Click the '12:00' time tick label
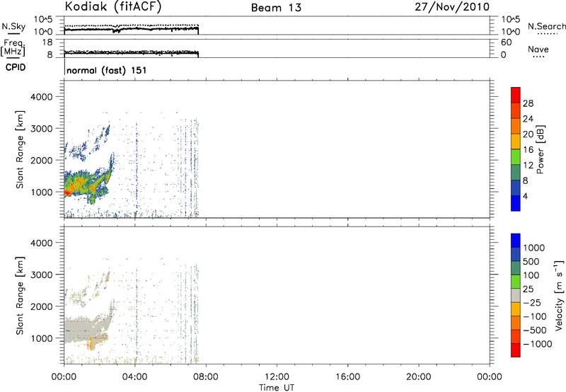 (x=277, y=377)
